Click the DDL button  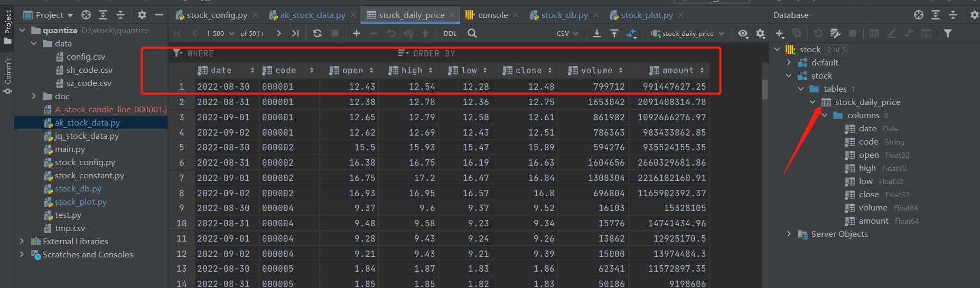tap(450, 33)
